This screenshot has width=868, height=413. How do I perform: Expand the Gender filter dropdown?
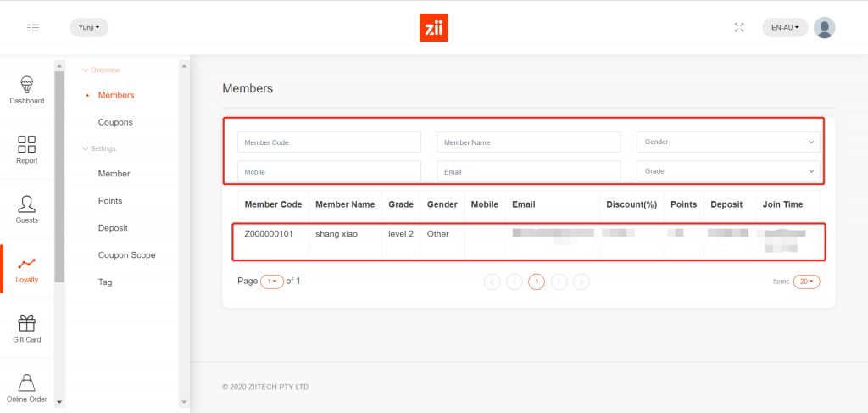click(x=728, y=142)
